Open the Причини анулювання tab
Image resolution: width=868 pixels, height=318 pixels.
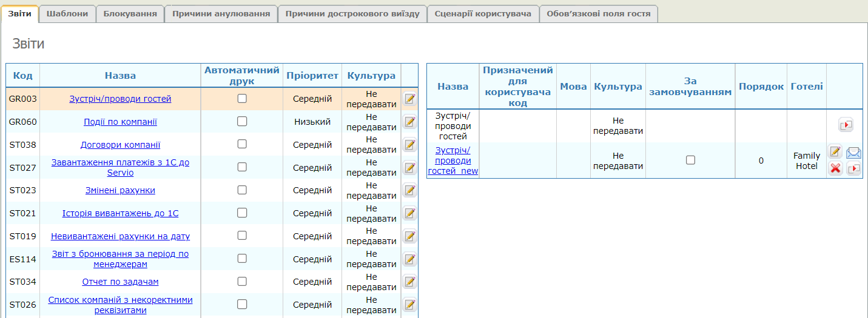[221, 13]
